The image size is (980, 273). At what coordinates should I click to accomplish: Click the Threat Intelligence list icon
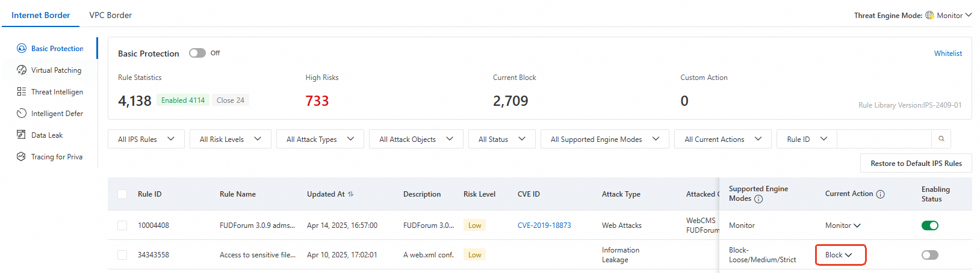[22, 91]
